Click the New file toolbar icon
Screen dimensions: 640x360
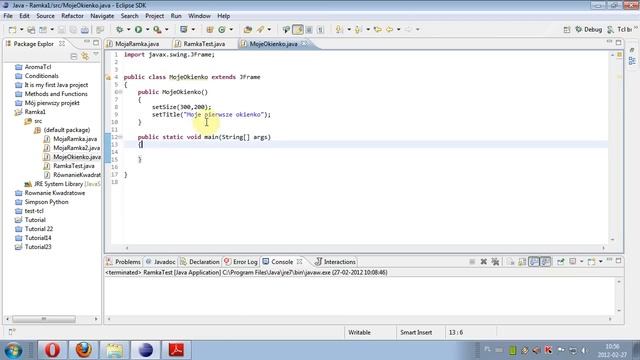point(12,29)
